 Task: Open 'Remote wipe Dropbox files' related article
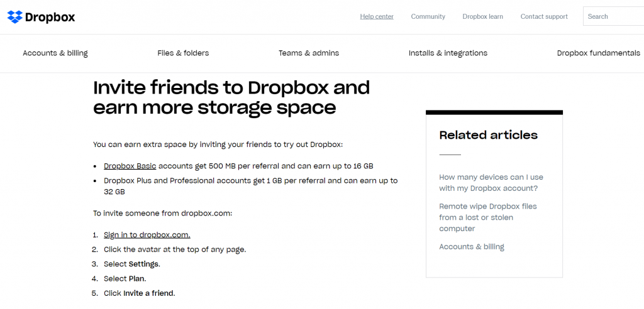(488, 217)
